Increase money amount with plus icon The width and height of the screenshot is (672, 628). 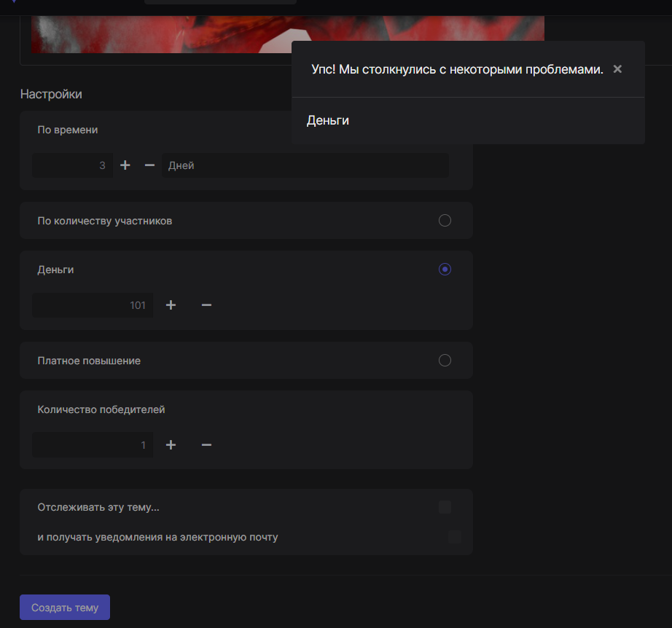click(171, 305)
